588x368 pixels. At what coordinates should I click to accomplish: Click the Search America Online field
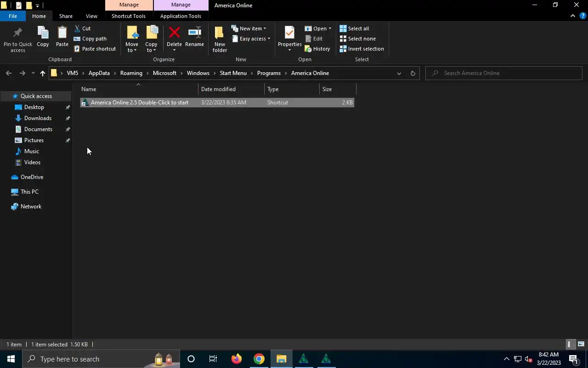[x=504, y=73]
